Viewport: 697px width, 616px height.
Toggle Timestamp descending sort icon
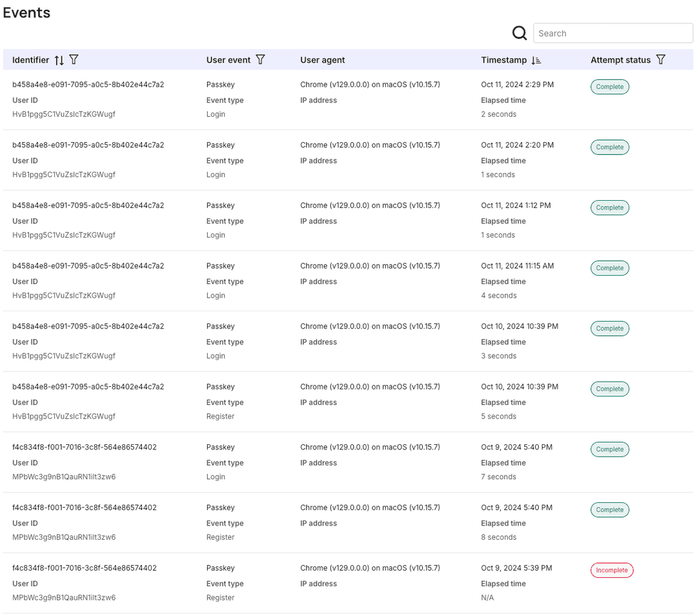click(536, 60)
